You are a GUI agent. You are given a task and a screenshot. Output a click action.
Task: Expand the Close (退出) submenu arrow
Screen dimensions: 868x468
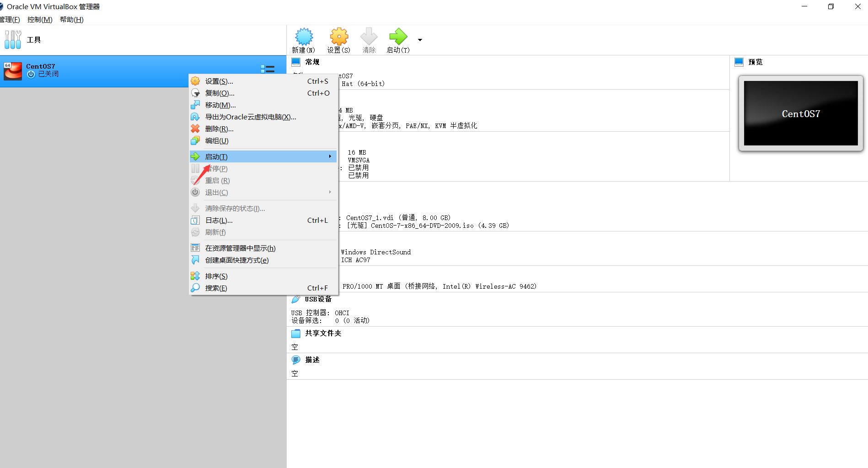click(330, 192)
